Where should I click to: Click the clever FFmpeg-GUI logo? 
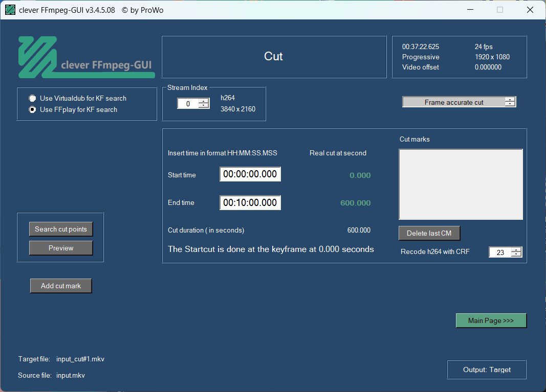[x=86, y=57]
